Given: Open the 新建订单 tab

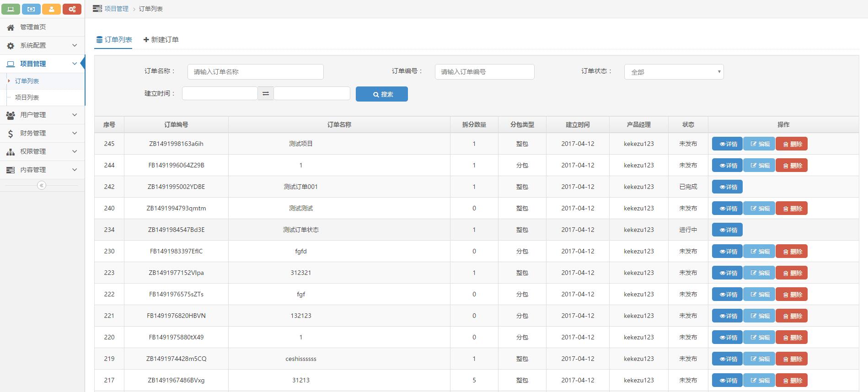Looking at the screenshot, I should point(161,40).
